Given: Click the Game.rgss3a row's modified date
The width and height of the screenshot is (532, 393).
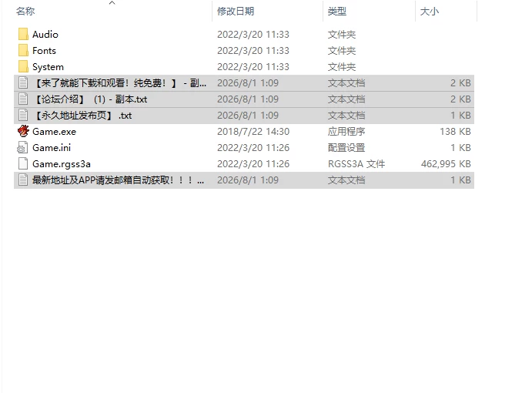Looking at the screenshot, I should (x=253, y=164).
